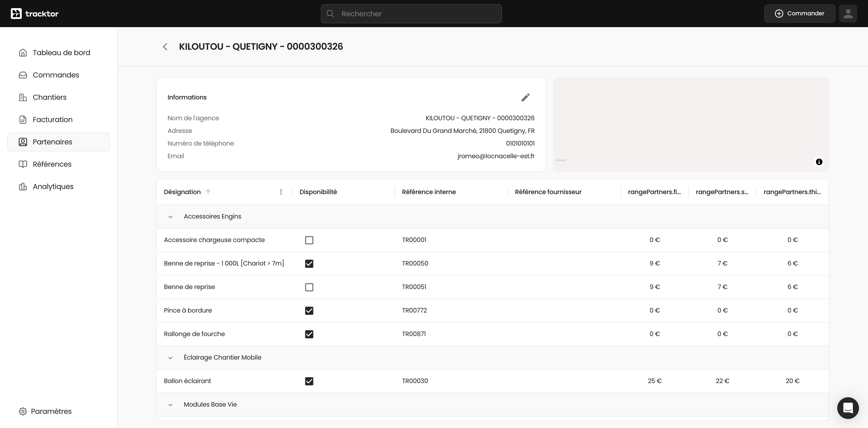Open Tableau de bord menu
Screen dimensions: 868x428
click(59, 52)
